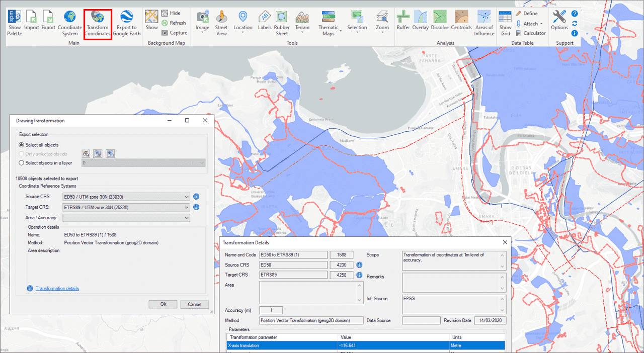Open the Area / Accuracy dropdown

[187, 218]
